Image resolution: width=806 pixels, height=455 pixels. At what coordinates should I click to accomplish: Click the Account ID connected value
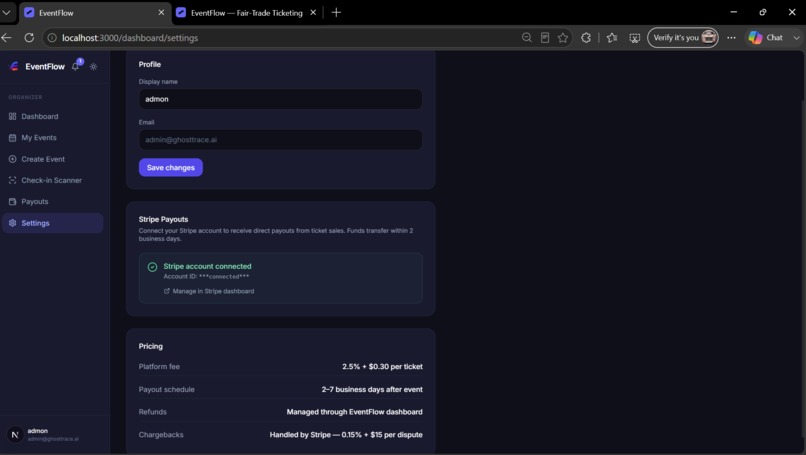tap(224, 277)
